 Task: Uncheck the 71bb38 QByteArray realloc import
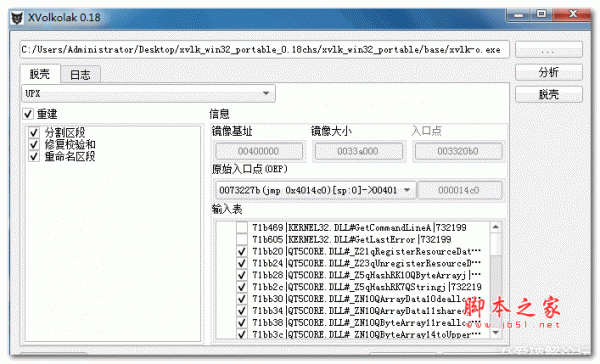(x=242, y=323)
